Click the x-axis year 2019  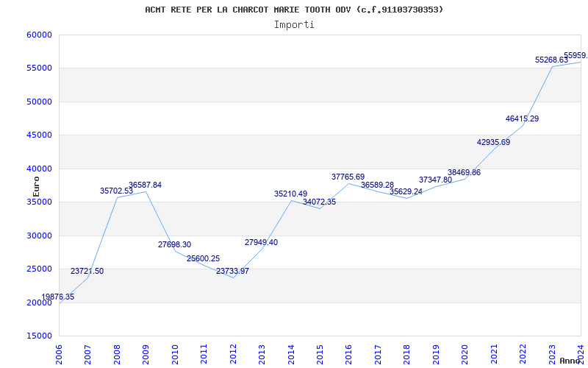436,355
